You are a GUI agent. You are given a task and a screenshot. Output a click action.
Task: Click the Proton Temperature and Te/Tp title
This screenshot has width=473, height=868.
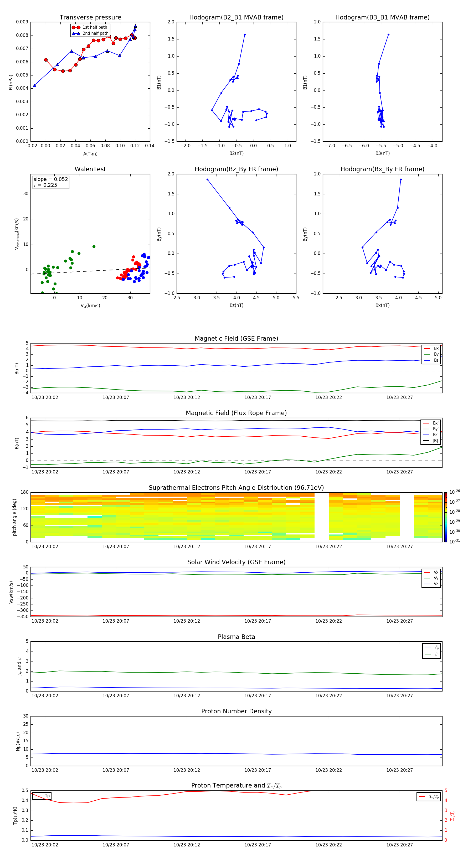click(x=236, y=786)
